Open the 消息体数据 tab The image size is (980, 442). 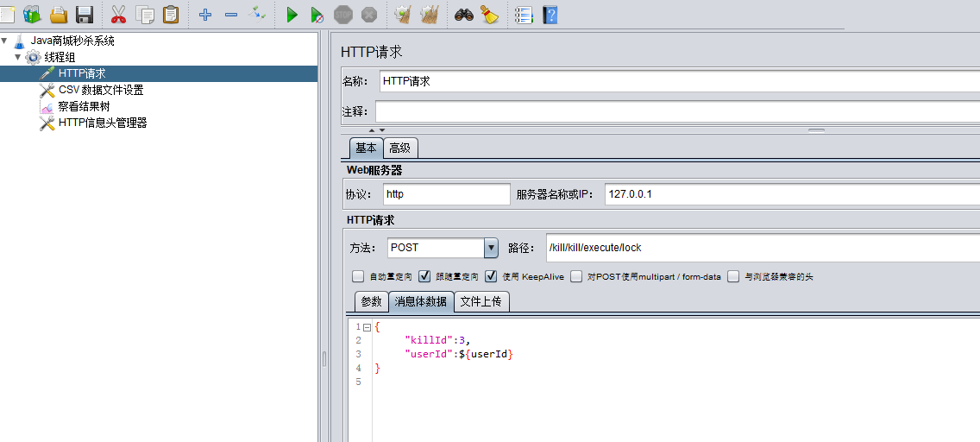point(421,301)
